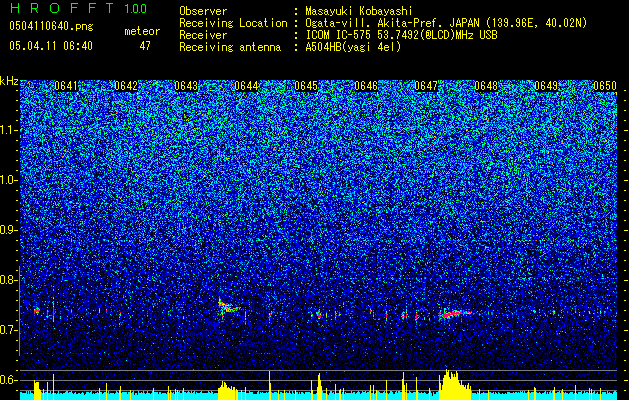Click the A504HB(yagi 4el) antenna text
Screen dimensions: 629x400
click(x=353, y=47)
